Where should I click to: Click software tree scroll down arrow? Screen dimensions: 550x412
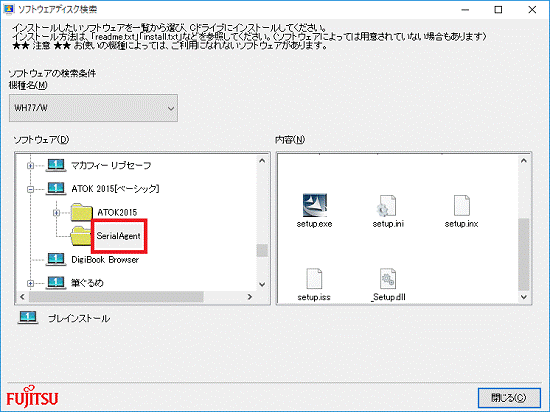(262, 284)
